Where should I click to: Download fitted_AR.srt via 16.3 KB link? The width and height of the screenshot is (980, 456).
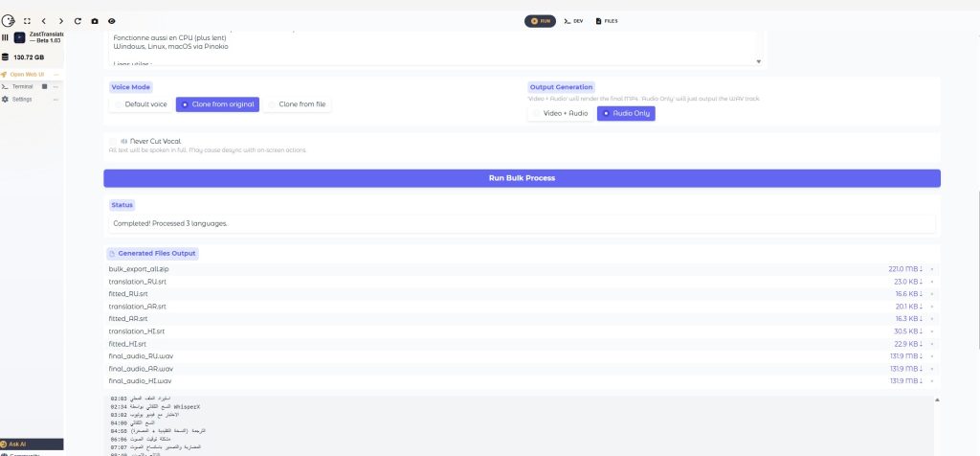click(909, 319)
